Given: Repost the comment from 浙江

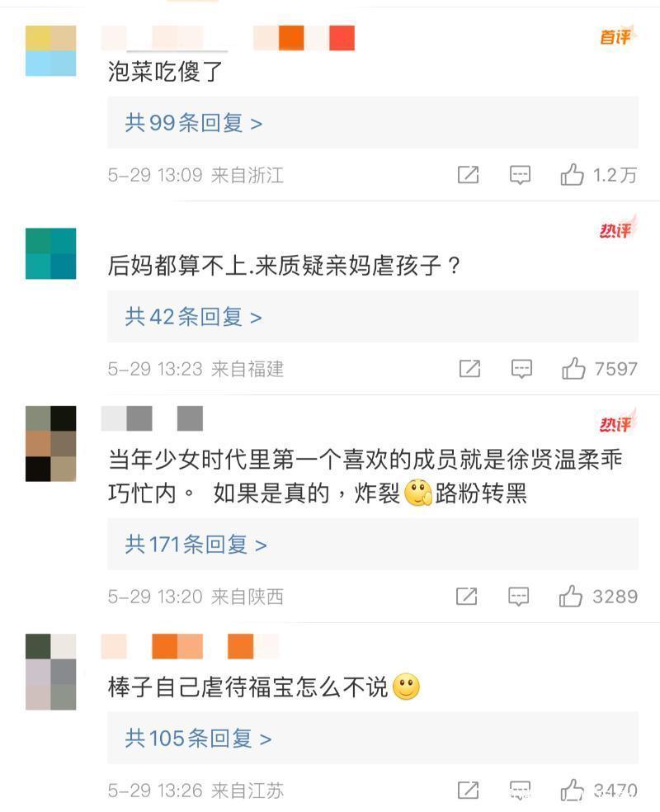Looking at the screenshot, I should pos(468,175).
